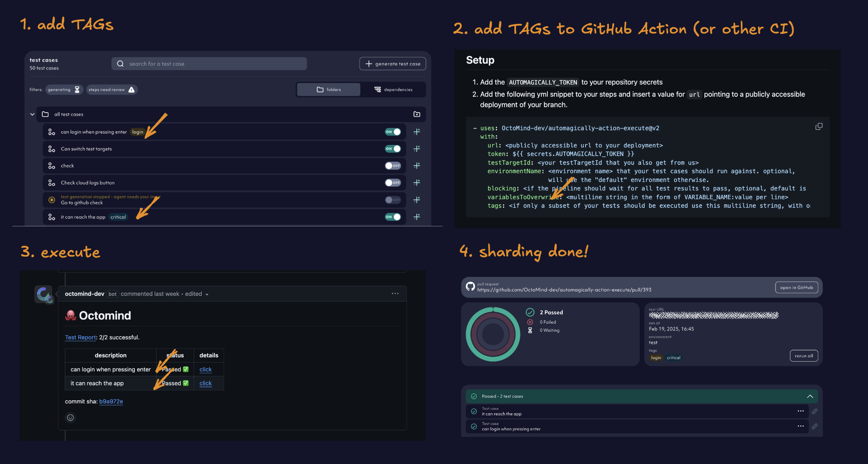Open the Test Report link
868x464 pixels.
(81, 337)
